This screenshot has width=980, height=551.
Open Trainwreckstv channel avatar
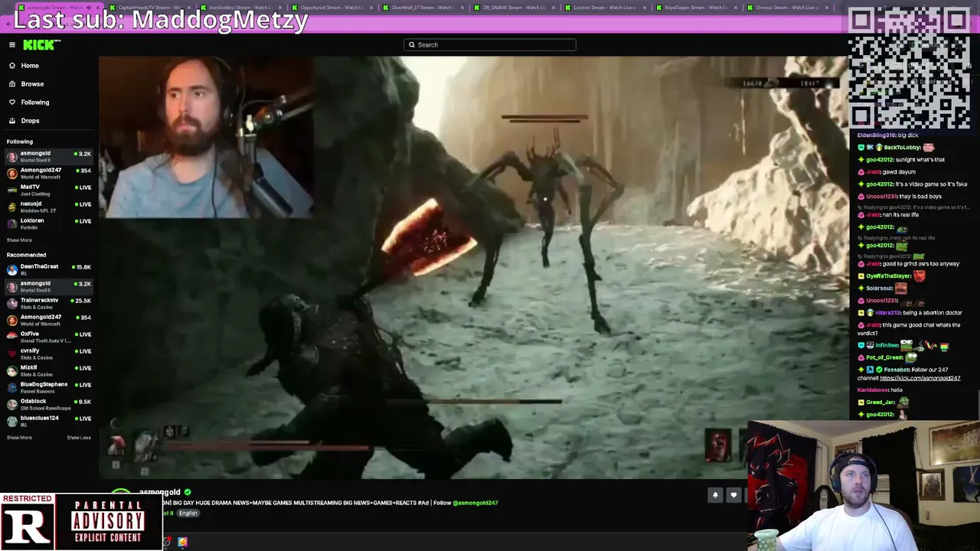12,304
